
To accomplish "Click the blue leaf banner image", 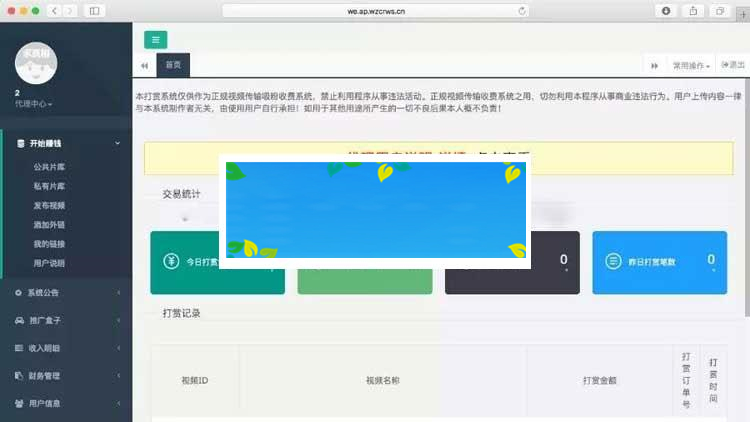I will click(375, 210).
